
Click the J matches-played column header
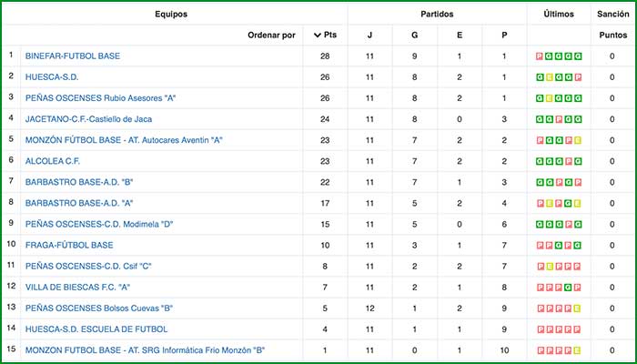(x=369, y=35)
